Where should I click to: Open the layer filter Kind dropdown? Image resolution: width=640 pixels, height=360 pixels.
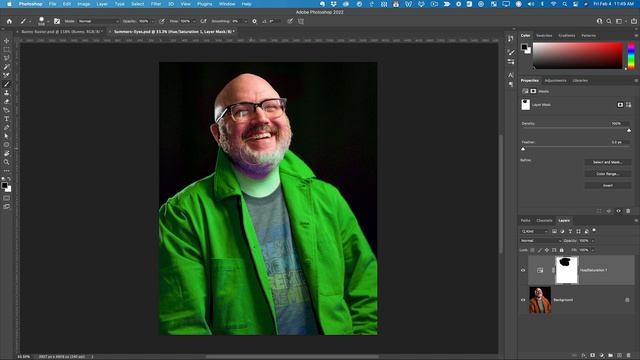tap(534, 231)
